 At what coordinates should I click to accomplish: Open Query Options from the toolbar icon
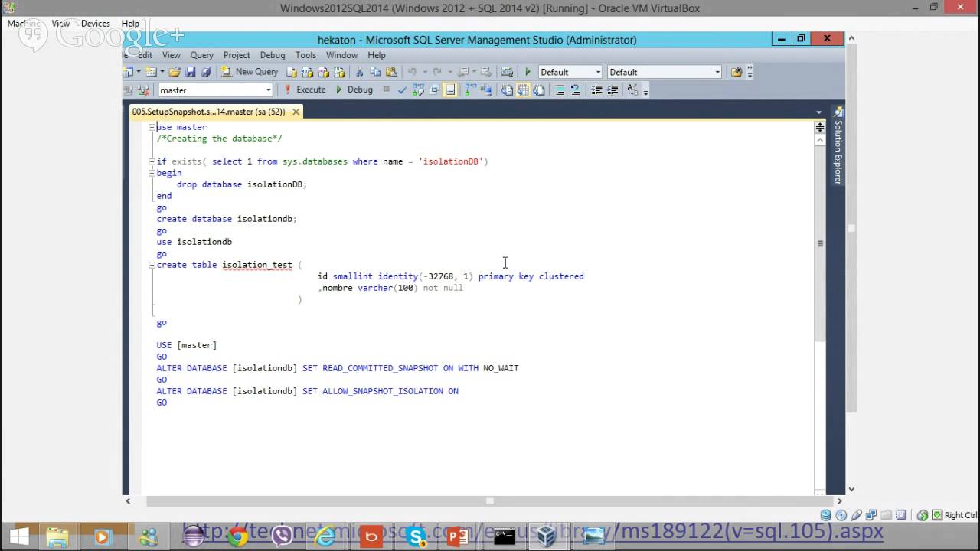click(433, 90)
